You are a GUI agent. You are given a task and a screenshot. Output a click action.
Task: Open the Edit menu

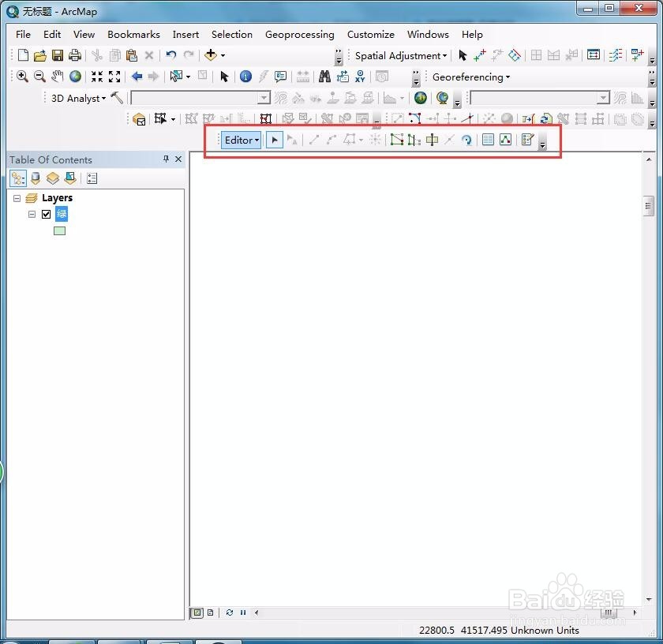click(x=52, y=34)
